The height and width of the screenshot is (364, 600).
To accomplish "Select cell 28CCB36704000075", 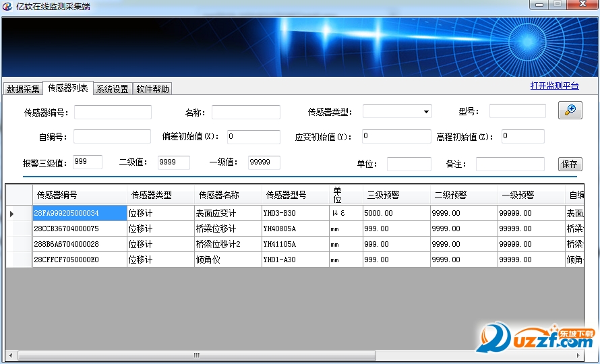I will [80, 229].
